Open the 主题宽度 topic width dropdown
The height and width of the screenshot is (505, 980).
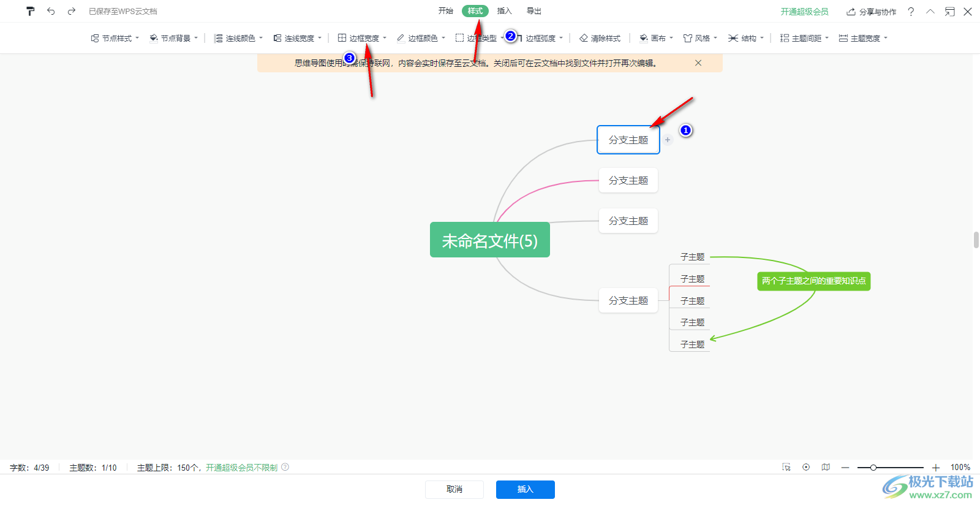pyautogui.click(x=863, y=38)
